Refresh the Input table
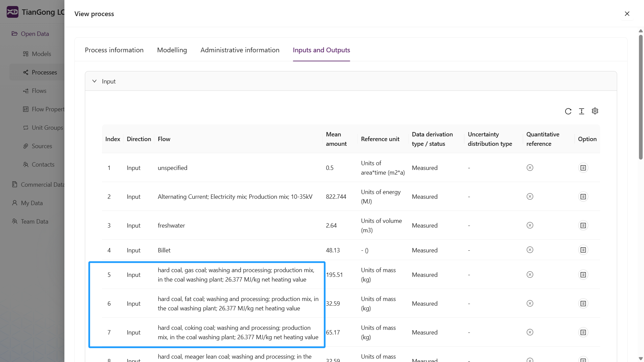This screenshot has height=362, width=644. (x=568, y=111)
